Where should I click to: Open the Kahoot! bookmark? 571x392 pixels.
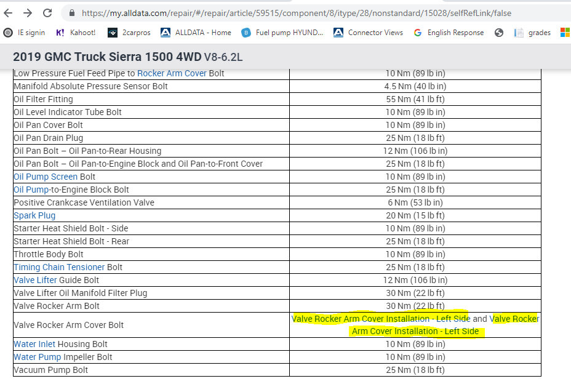76,33
